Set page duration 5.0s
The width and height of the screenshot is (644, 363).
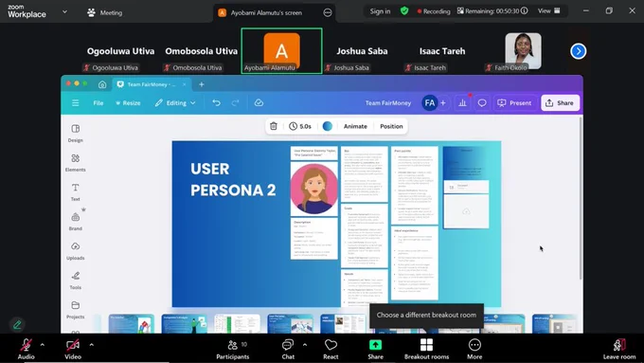(300, 126)
